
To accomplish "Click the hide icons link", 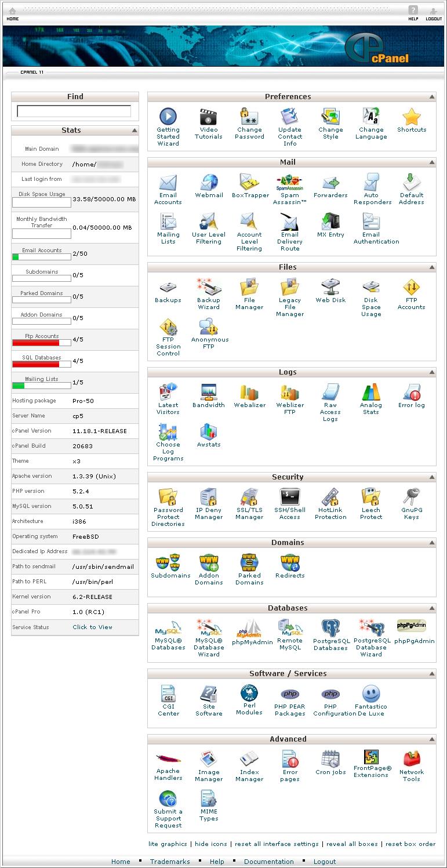I will (211, 844).
